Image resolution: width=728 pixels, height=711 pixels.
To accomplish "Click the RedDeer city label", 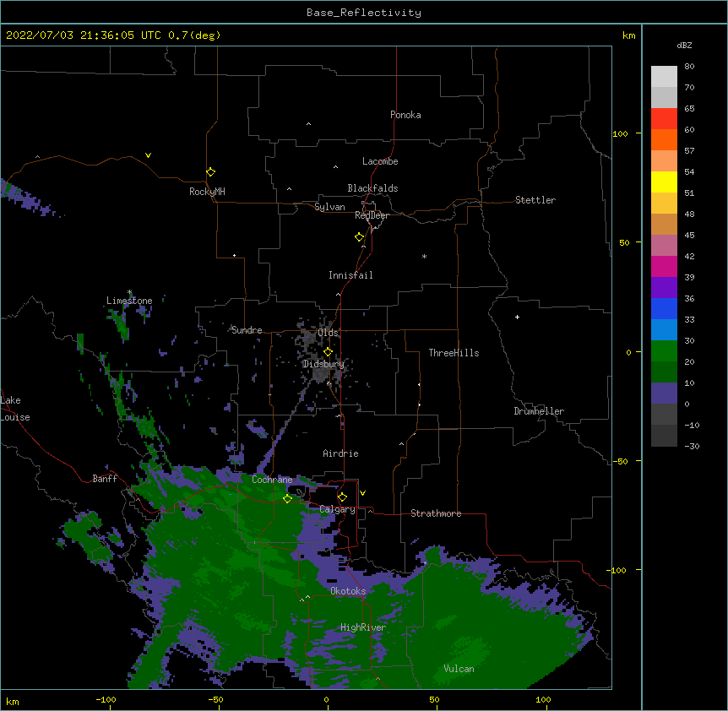I will click(x=372, y=215).
